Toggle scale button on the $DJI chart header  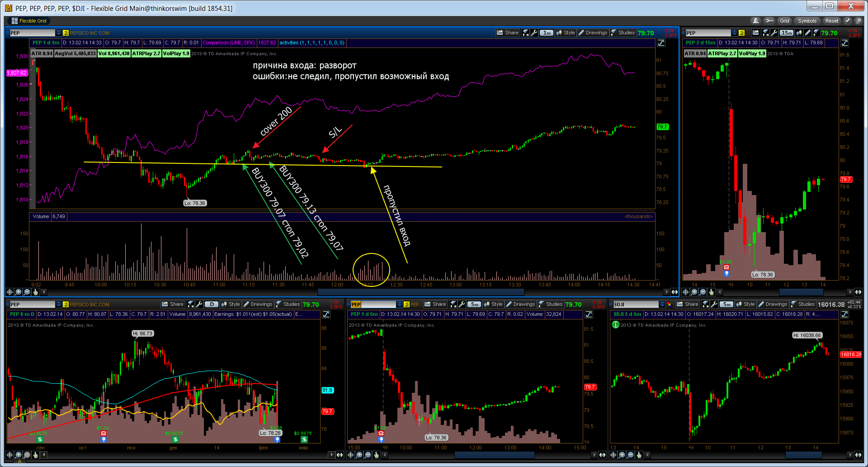pyautogui.click(x=844, y=314)
